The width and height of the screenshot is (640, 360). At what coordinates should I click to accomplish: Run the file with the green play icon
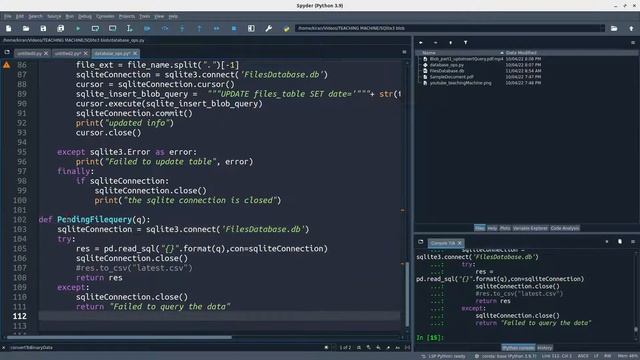[x=78, y=28]
